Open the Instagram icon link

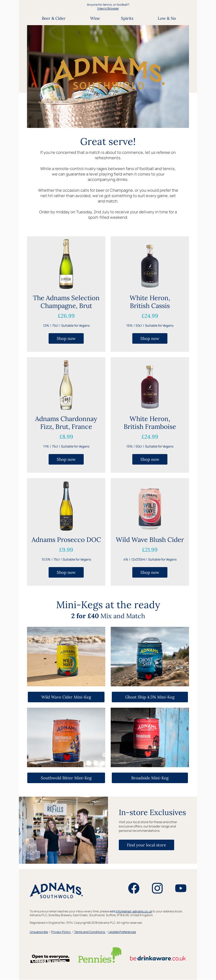pos(157,888)
